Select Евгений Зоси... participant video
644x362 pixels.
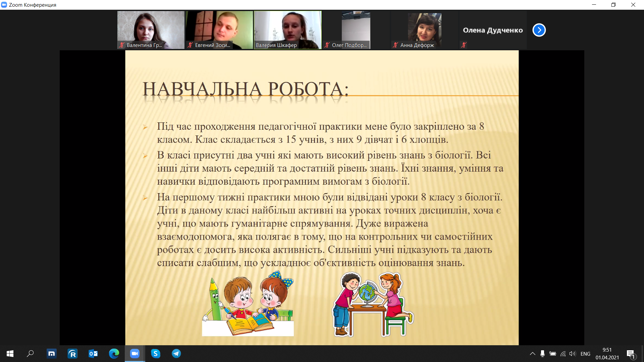[x=219, y=30]
